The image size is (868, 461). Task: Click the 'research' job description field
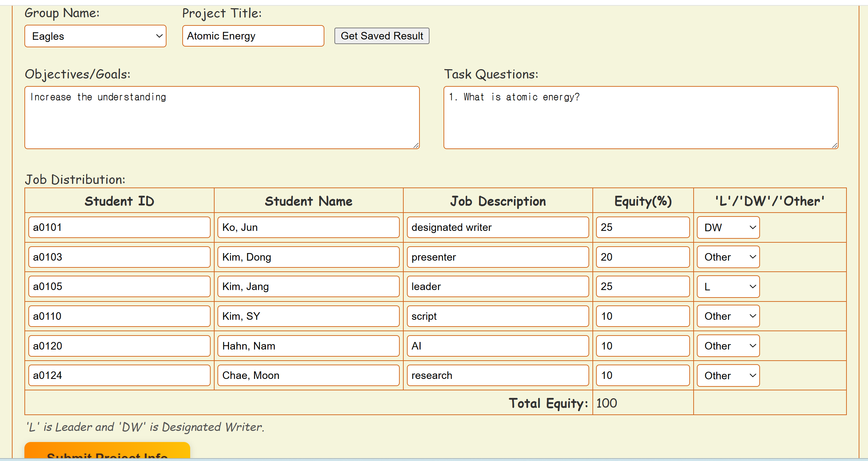pyautogui.click(x=497, y=376)
